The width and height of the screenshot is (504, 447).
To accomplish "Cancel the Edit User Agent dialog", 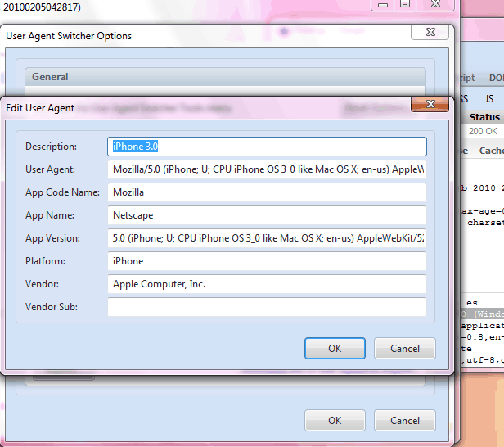I will pyautogui.click(x=405, y=348).
